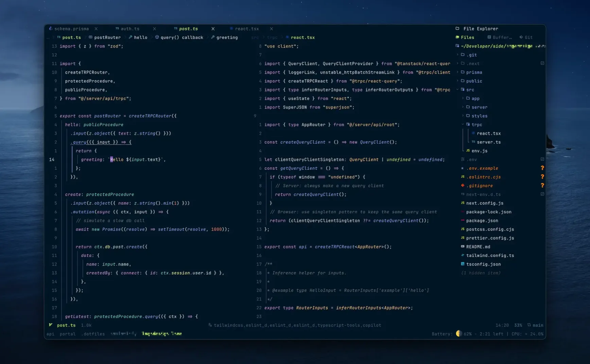The height and width of the screenshot is (364, 590).
Task: Jump to hello in the breadcrumb bar
Action: [140, 37]
